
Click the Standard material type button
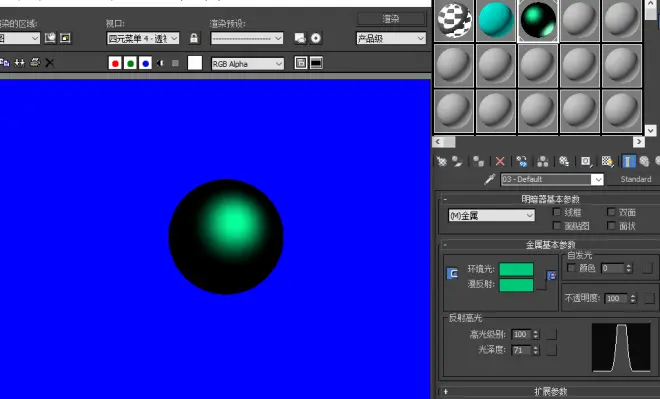[636, 179]
